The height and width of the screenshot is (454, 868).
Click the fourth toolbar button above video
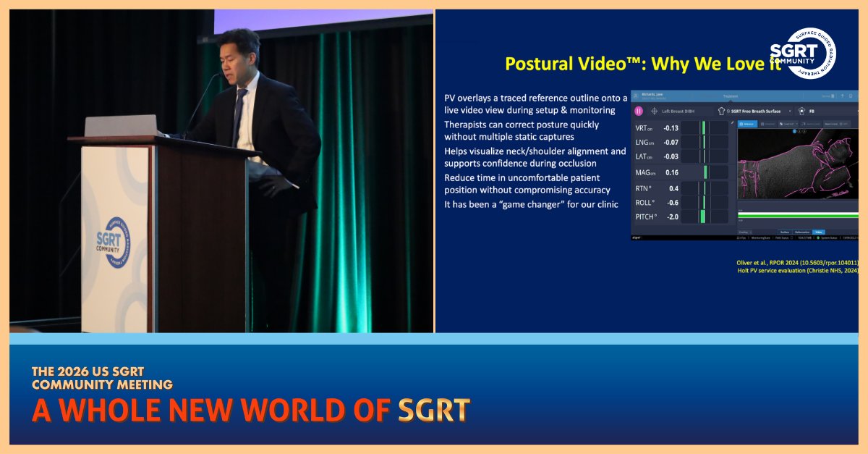coord(811,124)
